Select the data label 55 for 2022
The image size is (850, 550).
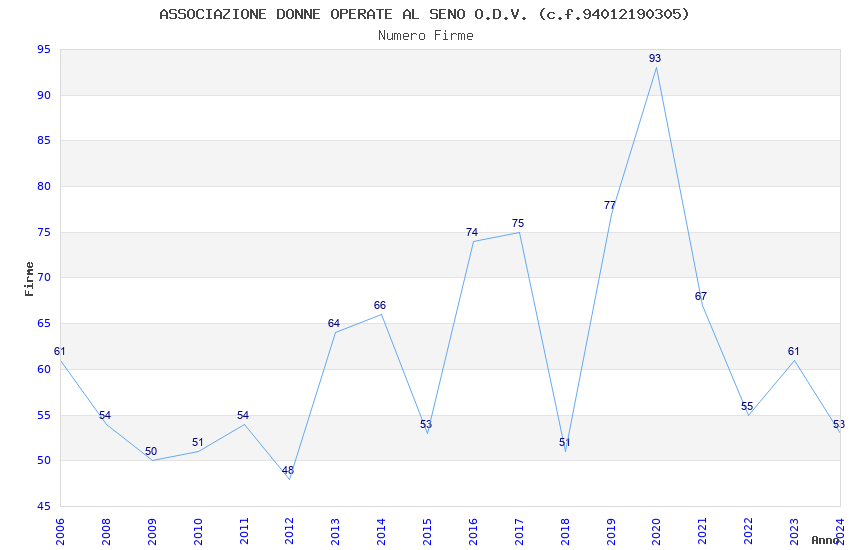pyautogui.click(x=747, y=406)
